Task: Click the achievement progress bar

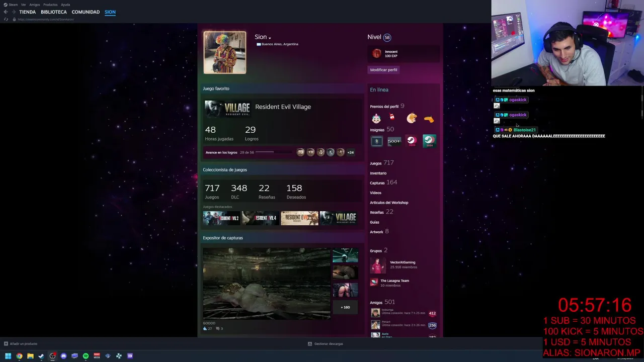Action: tap(274, 152)
